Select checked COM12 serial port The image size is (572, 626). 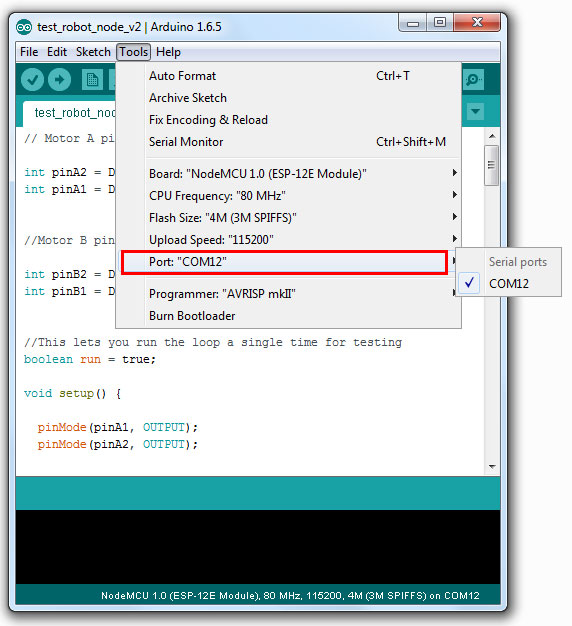[509, 283]
